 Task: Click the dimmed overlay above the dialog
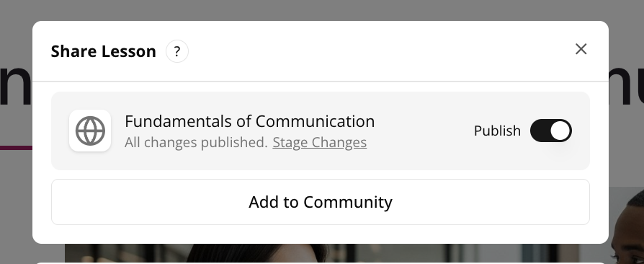point(321,10)
